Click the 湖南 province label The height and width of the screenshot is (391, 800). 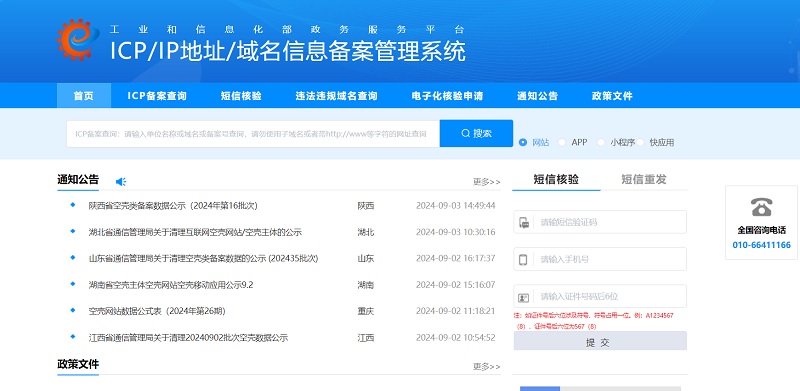tap(366, 285)
